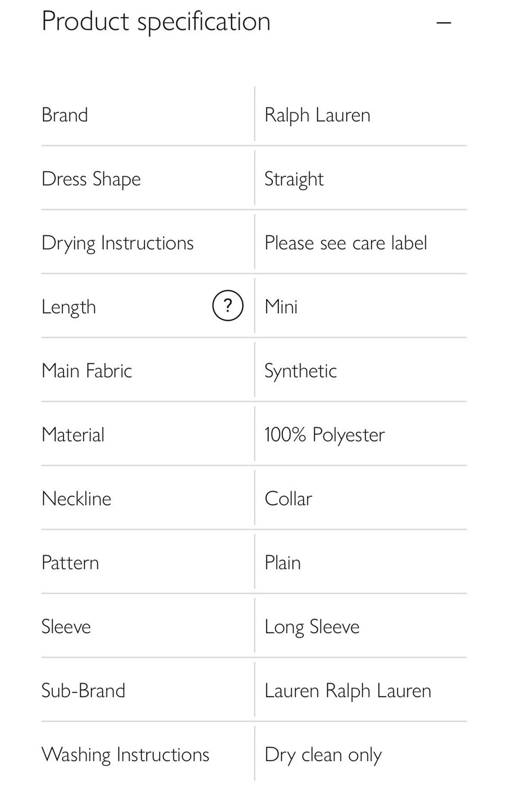Screen dimensions: 508x812
Task: Click the Brand row label
Action: click(65, 115)
